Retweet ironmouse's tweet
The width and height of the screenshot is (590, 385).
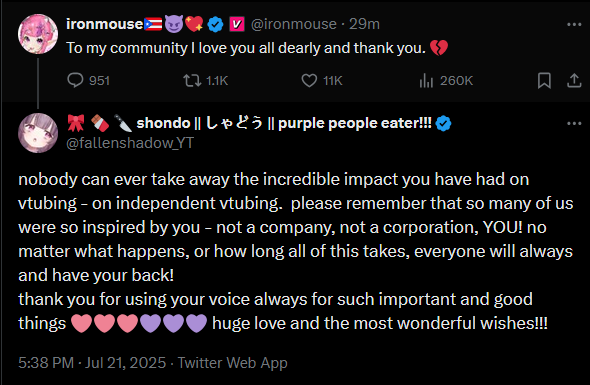(x=205, y=81)
